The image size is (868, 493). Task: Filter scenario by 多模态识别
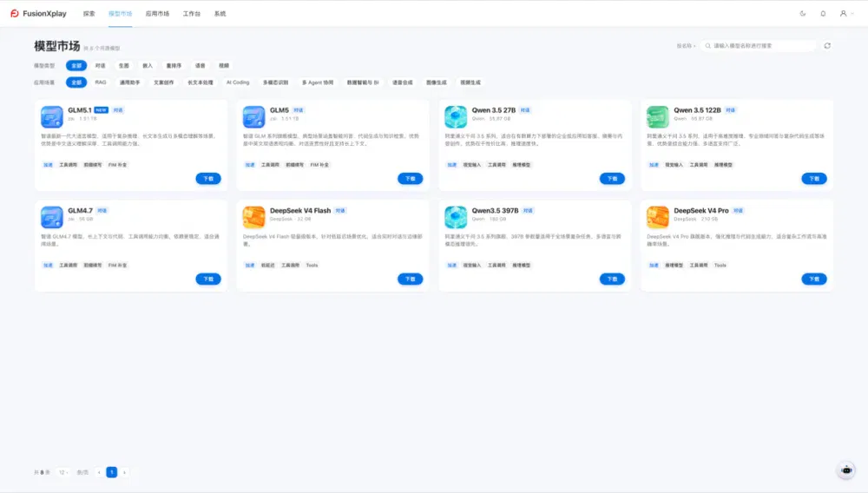pos(275,82)
